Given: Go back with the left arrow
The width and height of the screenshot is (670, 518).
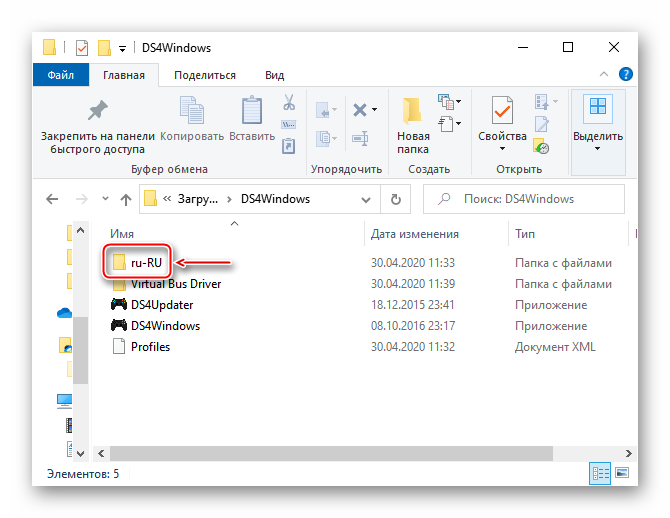Looking at the screenshot, I should [52, 199].
